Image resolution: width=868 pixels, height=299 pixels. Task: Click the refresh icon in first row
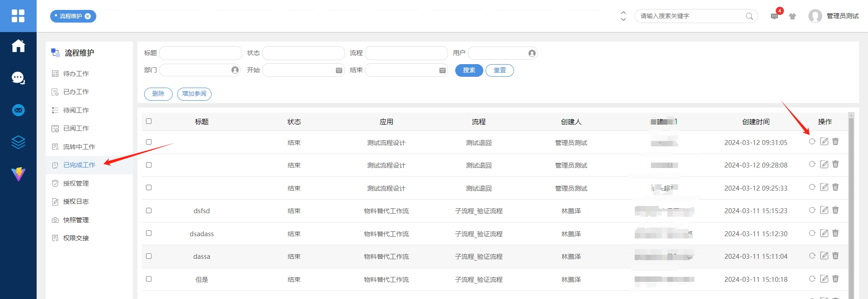point(812,141)
